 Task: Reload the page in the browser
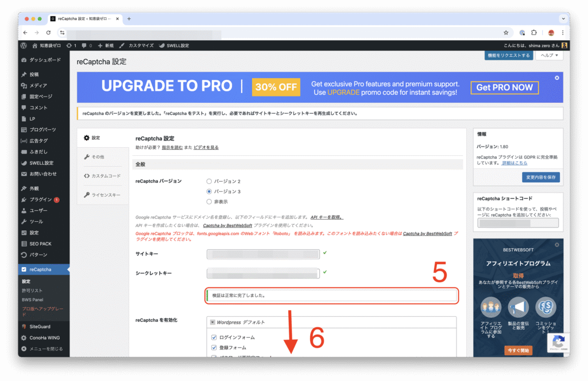[x=48, y=33]
